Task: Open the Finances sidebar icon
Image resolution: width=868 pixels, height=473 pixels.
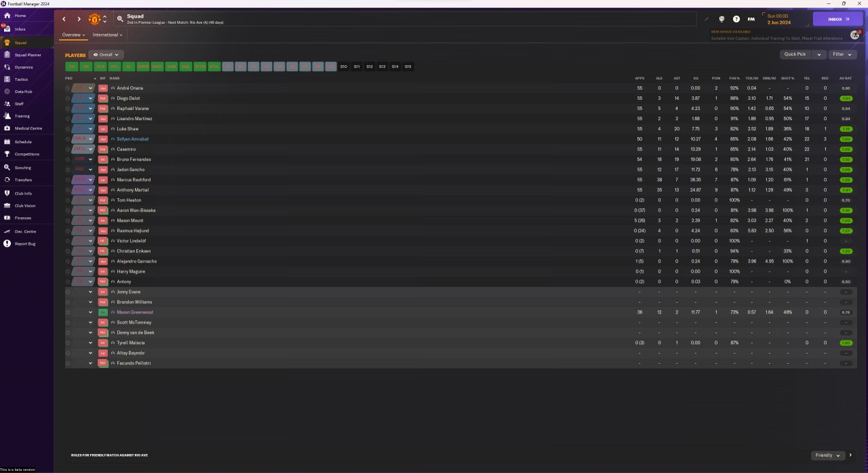Action: click(7, 218)
